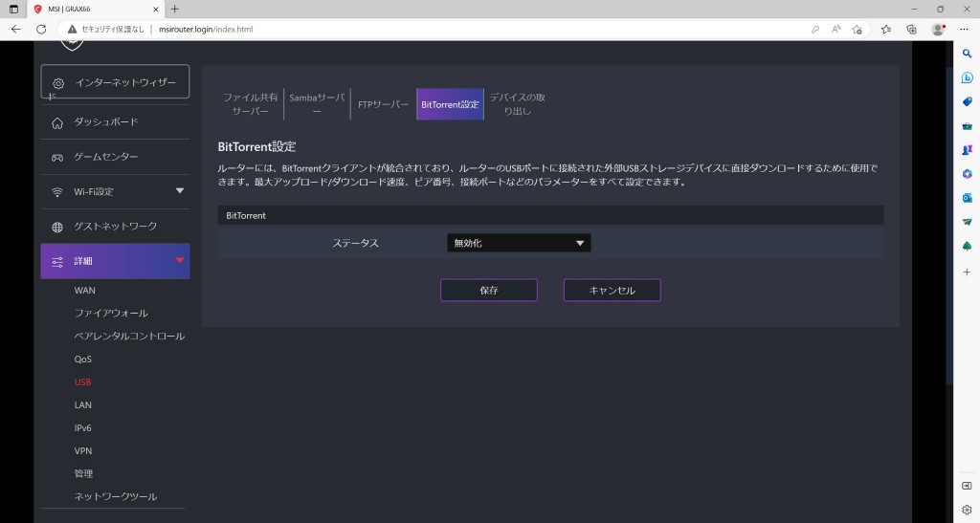Collapse the 詳細 menu red arrow
The image size is (980, 523).
(x=180, y=260)
